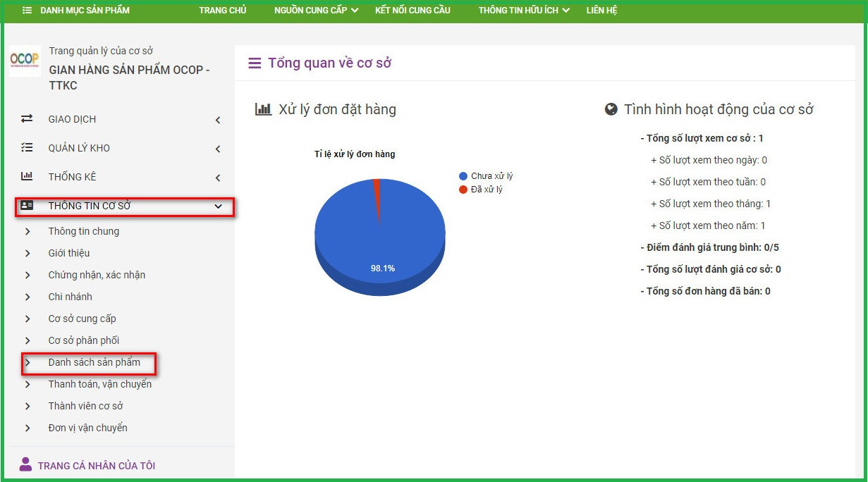Click Tổng số đơn hàng đã bán: 0

pyautogui.click(x=705, y=291)
